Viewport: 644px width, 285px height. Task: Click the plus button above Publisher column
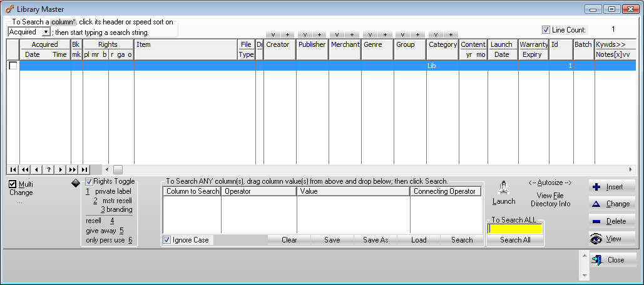click(x=320, y=35)
